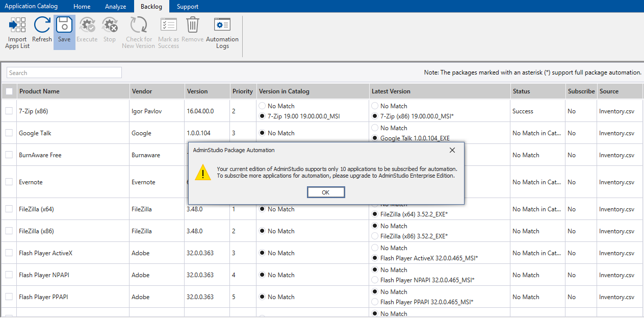The image size is (644, 318).
Task: Select Google Talk 1.0.0.104_EXE latest version
Action: 375,138
